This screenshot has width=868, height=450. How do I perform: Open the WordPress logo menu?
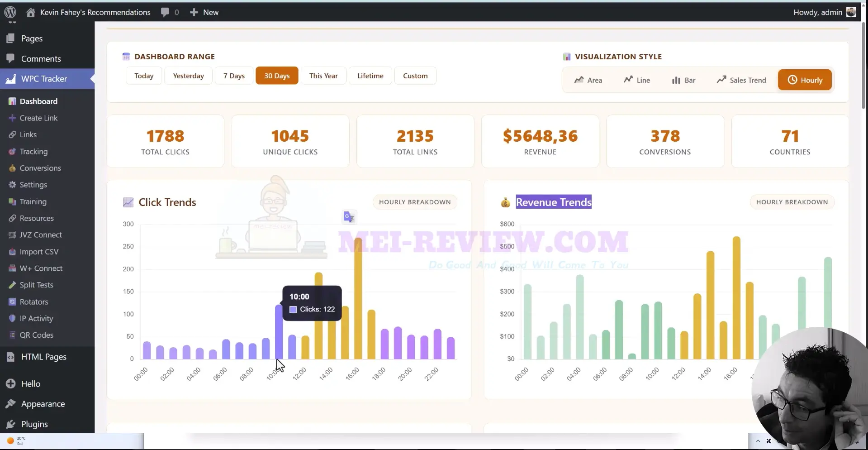coord(10,12)
